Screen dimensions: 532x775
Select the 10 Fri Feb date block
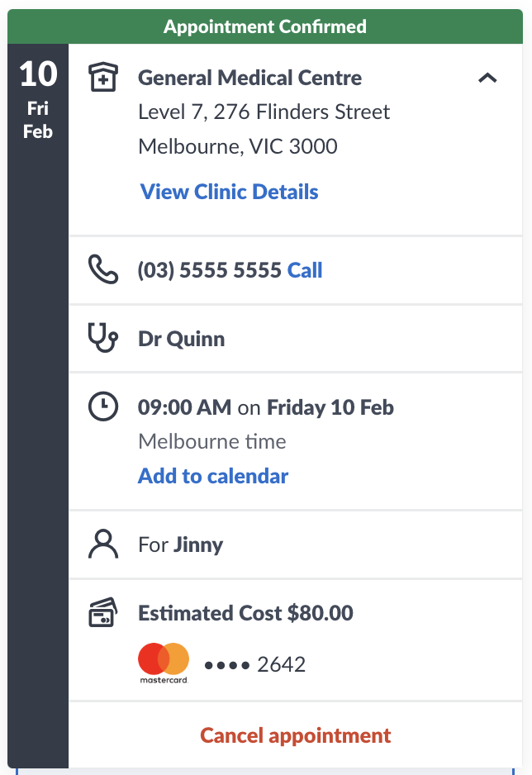(38, 100)
